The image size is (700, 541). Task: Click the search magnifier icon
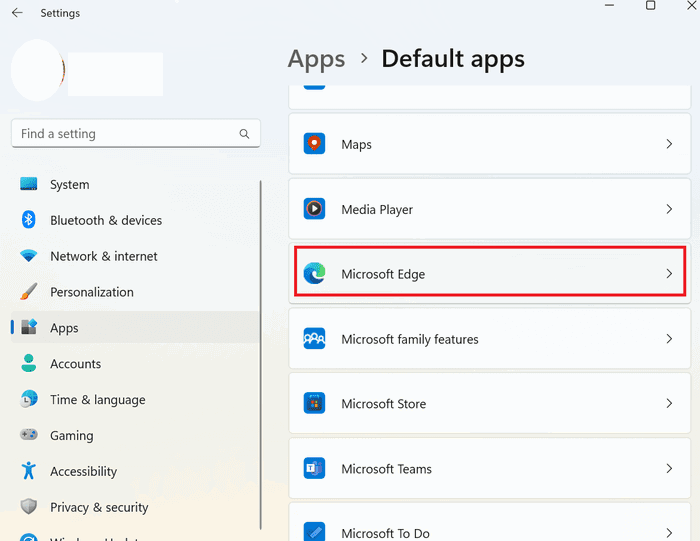(x=244, y=133)
